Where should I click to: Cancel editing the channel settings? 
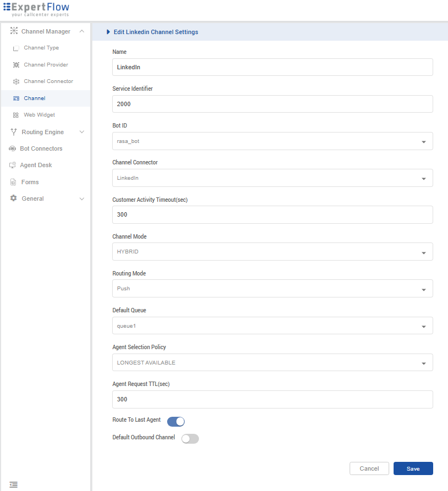click(x=369, y=468)
